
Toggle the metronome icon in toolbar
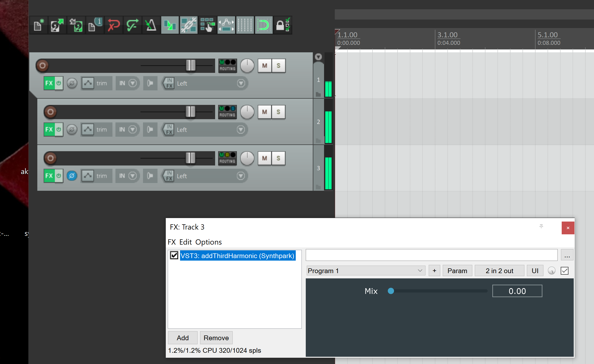click(151, 25)
